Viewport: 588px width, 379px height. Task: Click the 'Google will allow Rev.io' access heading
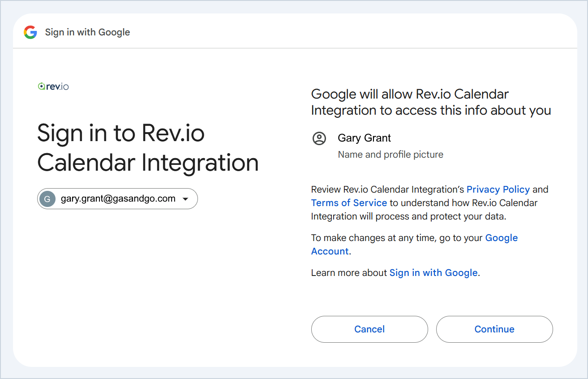(431, 102)
